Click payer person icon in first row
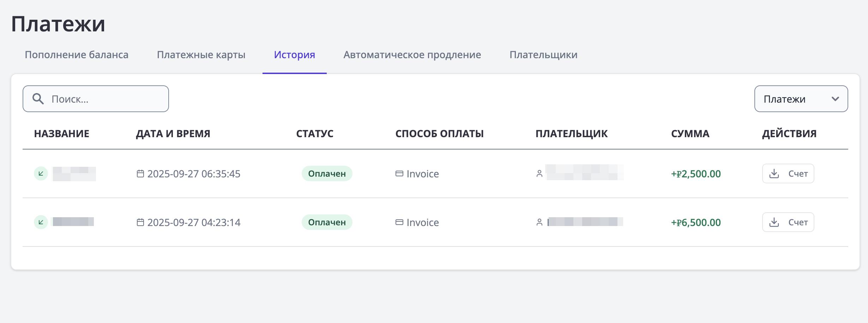The height and width of the screenshot is (323, 868). click(539, 173)
